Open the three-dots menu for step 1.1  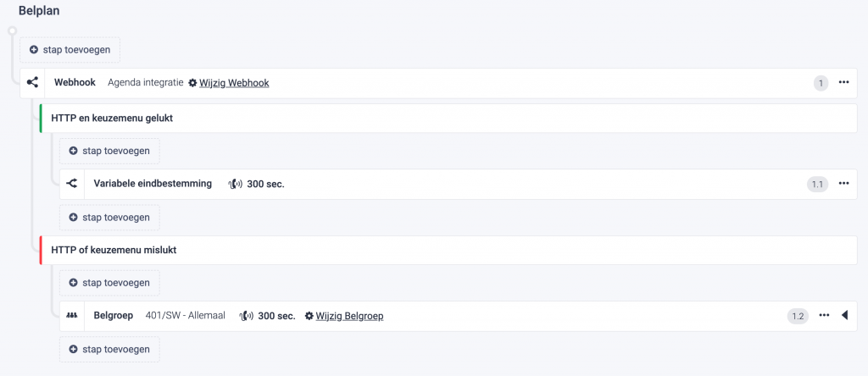[843, 183]
